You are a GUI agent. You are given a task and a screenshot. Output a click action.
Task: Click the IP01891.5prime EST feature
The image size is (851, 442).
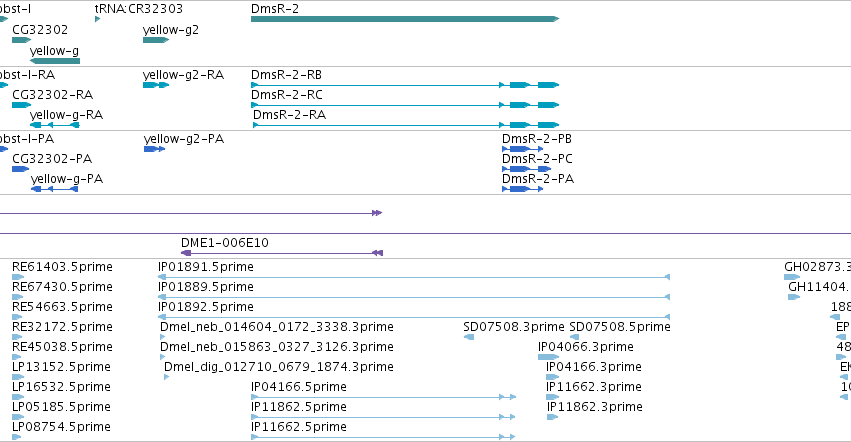[x=414, y=277]
